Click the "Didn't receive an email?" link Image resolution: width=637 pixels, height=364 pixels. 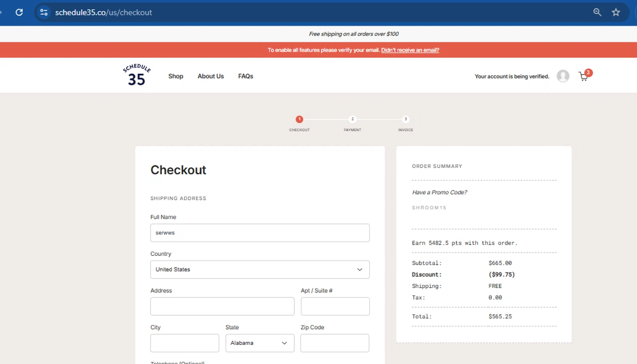(x=410, y=50)
